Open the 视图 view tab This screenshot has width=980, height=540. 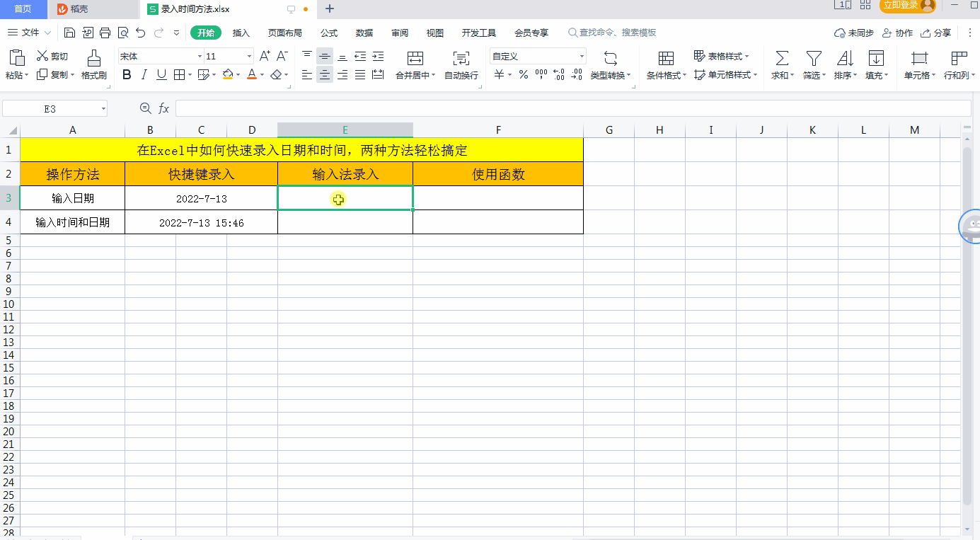435,33
